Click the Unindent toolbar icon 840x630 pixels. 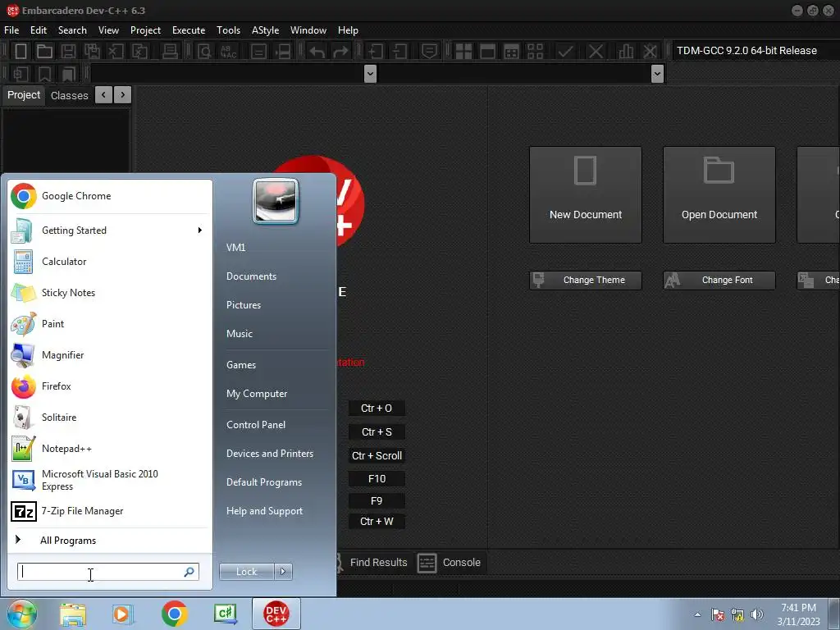[399, 51]
